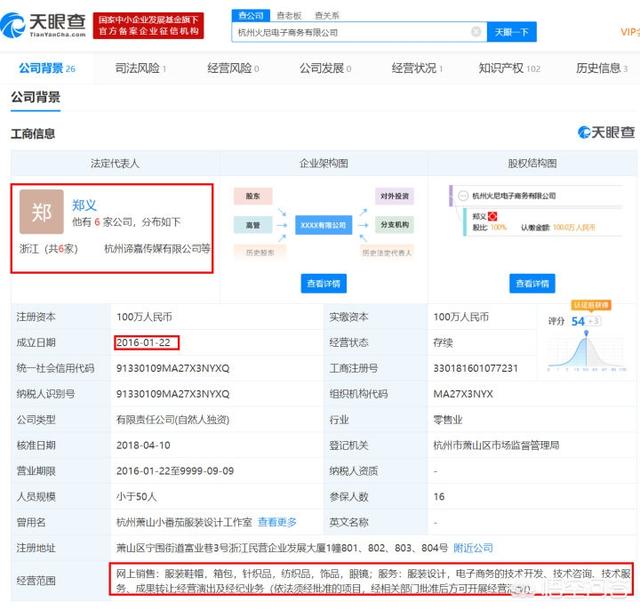Screen dimensions: 640x610
Task: Click the 公司背景 section heading tab
Action: pyautogui.click(x=36, y=97)
